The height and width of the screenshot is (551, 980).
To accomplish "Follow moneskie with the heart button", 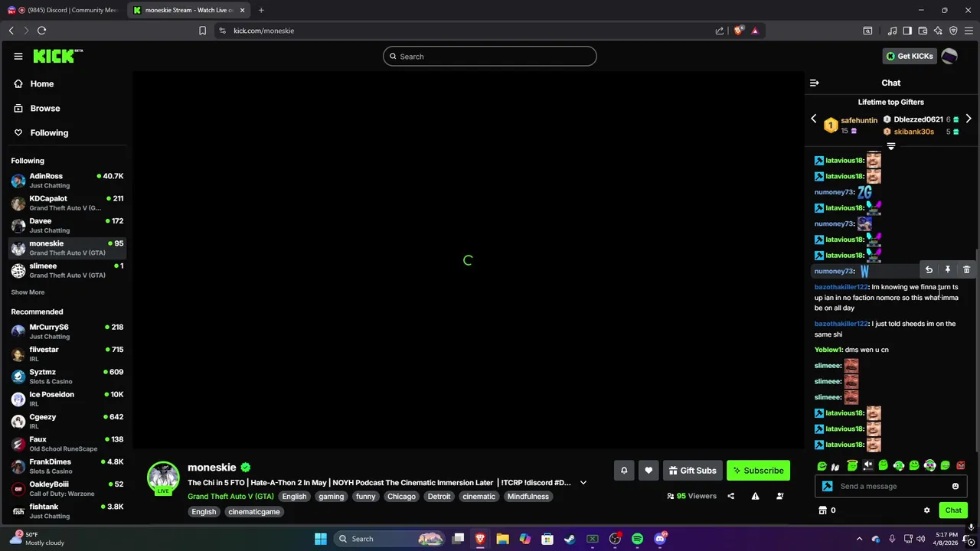I will pyautogui.click(x=648, y=471).
